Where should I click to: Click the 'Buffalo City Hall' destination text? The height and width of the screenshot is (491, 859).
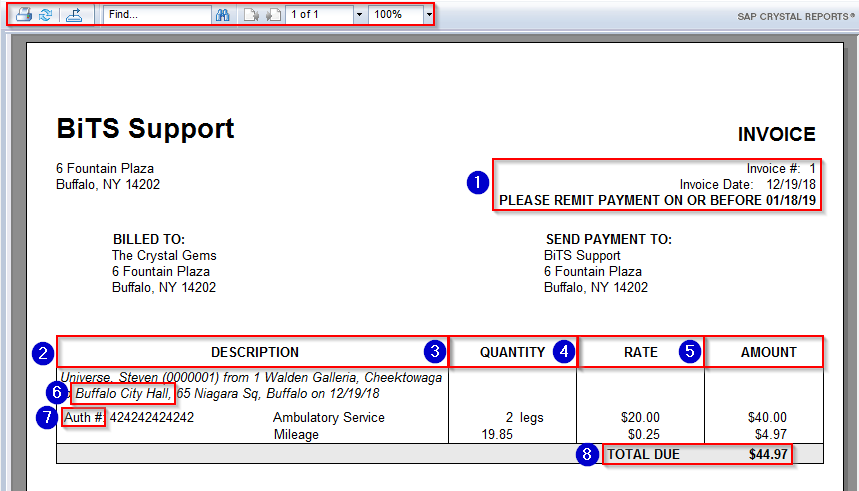click(x=123, y=393)
